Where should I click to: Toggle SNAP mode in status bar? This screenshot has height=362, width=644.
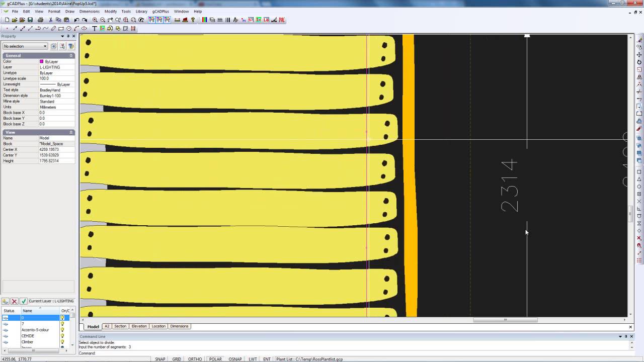[160, 359]
